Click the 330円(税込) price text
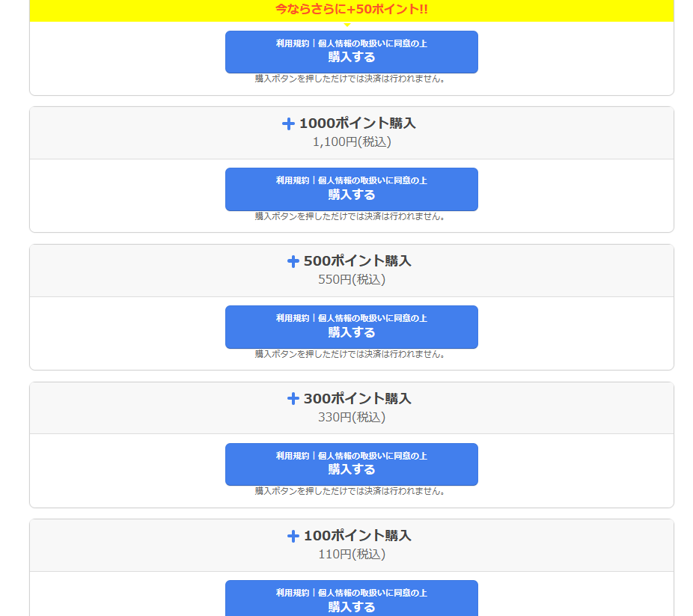This screenshot has height=616, width=693. point(352,417)
